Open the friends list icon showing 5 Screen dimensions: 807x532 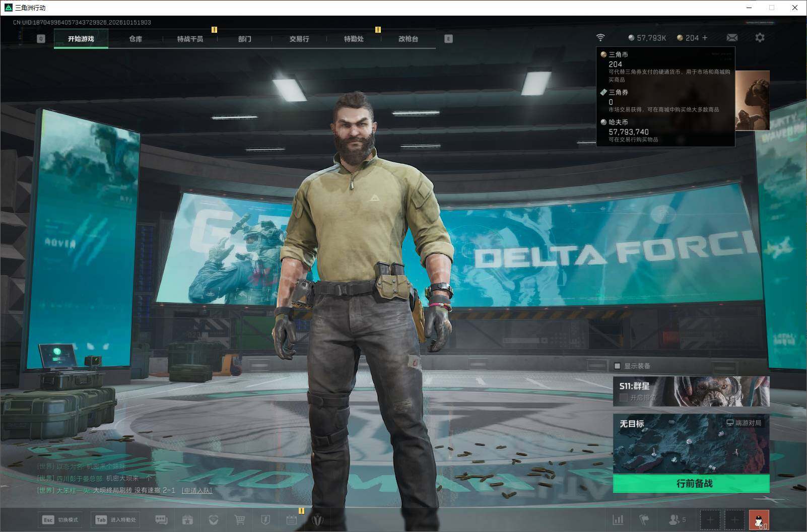(677, 519)
